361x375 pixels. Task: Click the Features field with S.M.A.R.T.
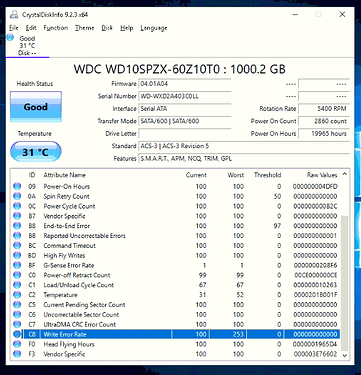click(244, 159)
